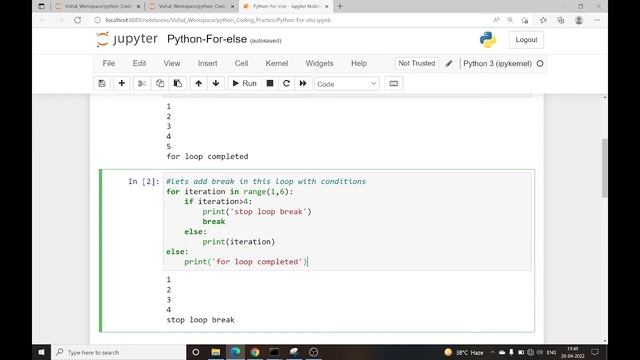This screenshot has height=360, width=640.
Task: Save notebook with the floppy disk icon
Action: point(102,83)
